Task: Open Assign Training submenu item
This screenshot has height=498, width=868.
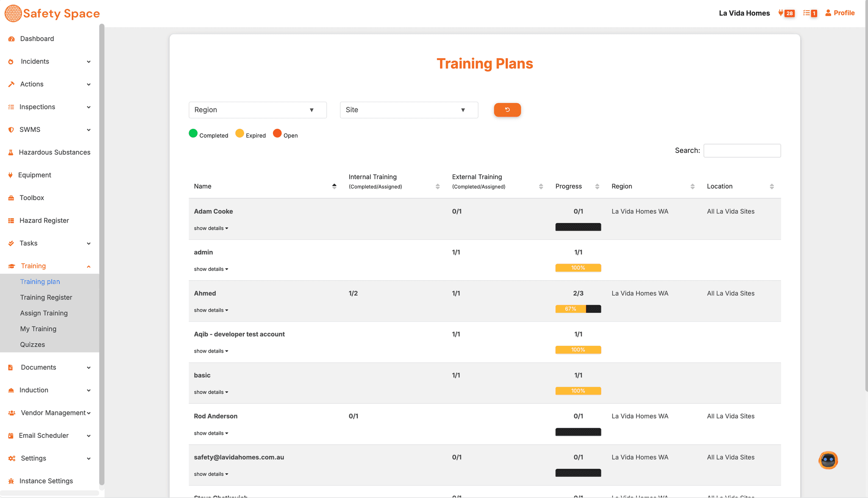Action: 44,313
